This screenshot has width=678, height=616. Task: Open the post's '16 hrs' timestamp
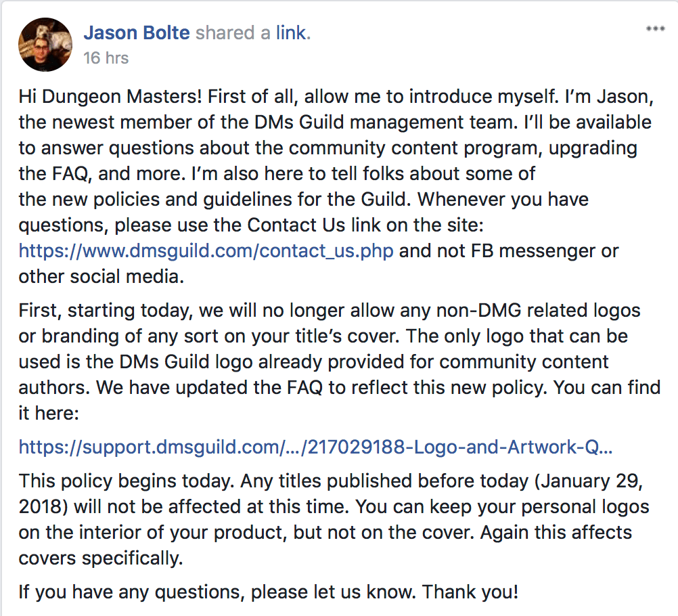(x=106, y=58)
